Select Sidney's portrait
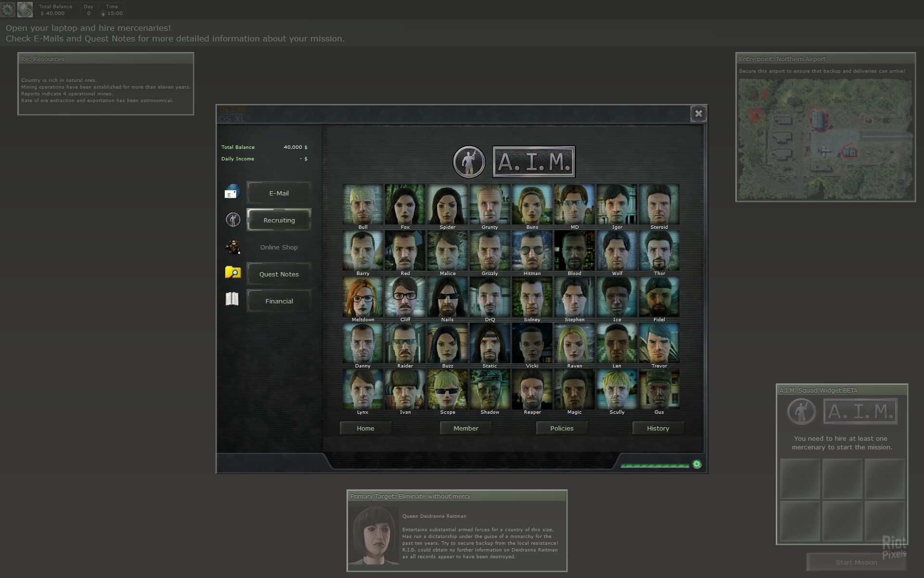This screenshot has height=578, width=924. [532, 297]
